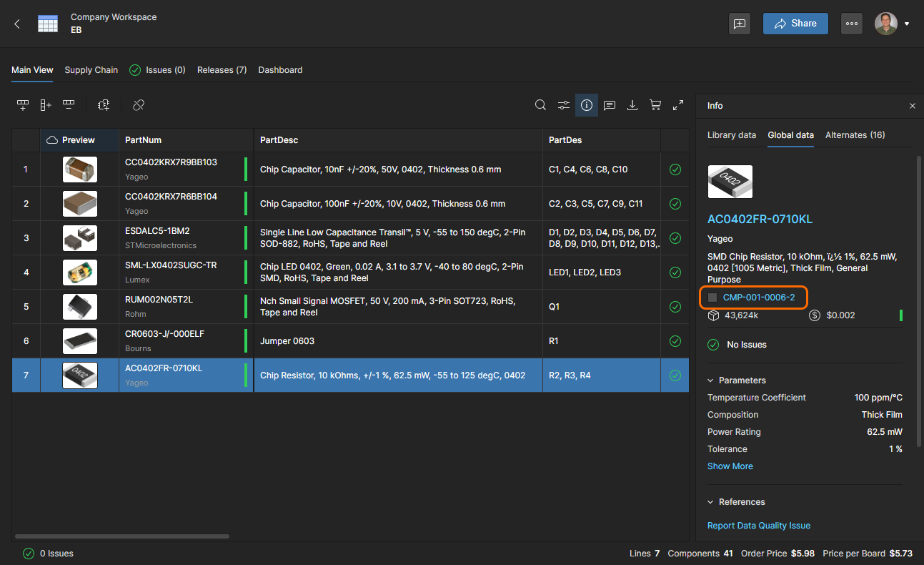Open the Alternates (16) tab
The image size is (924, 565).
point(855,135)
